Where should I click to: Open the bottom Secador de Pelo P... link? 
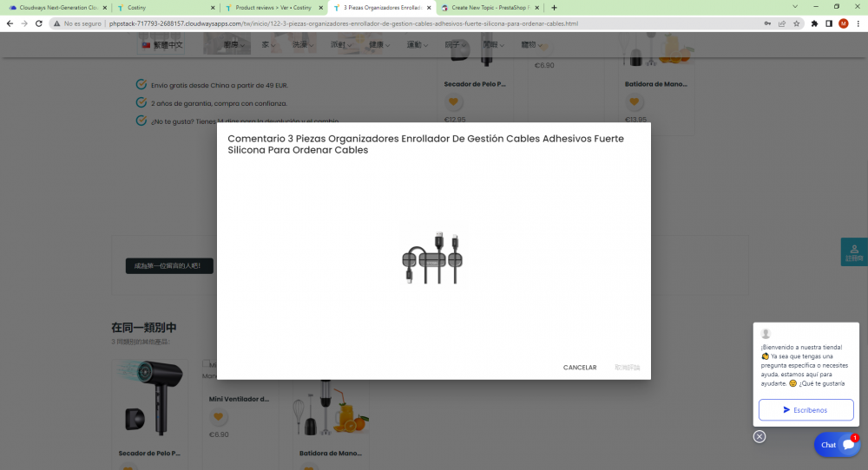[x=149, y=454]
